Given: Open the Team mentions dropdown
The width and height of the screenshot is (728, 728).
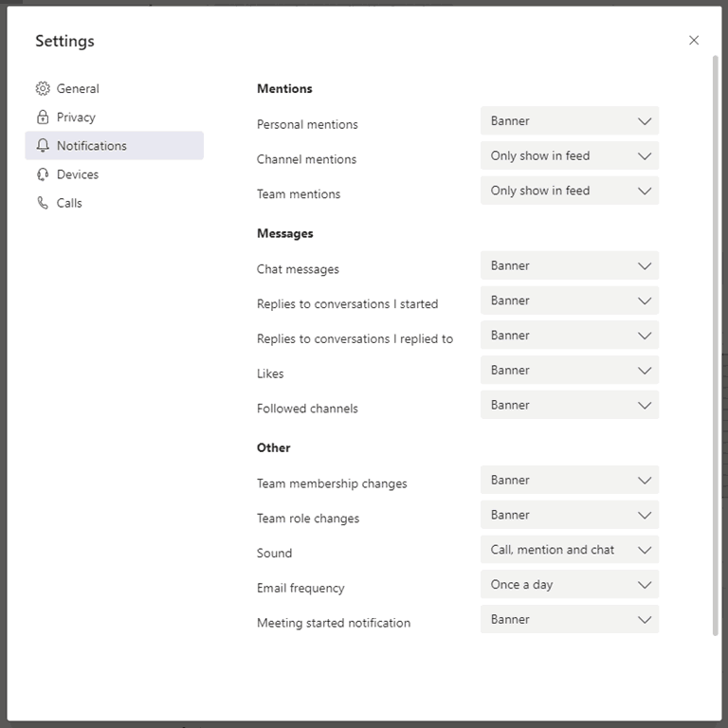Looking at the screenshot, I should coord(569,191).
